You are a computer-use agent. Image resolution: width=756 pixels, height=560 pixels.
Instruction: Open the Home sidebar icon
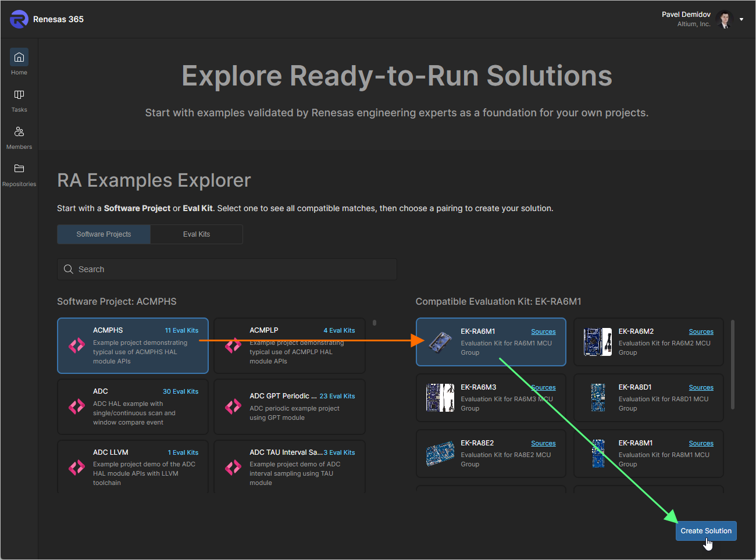(x=19, y=58)
